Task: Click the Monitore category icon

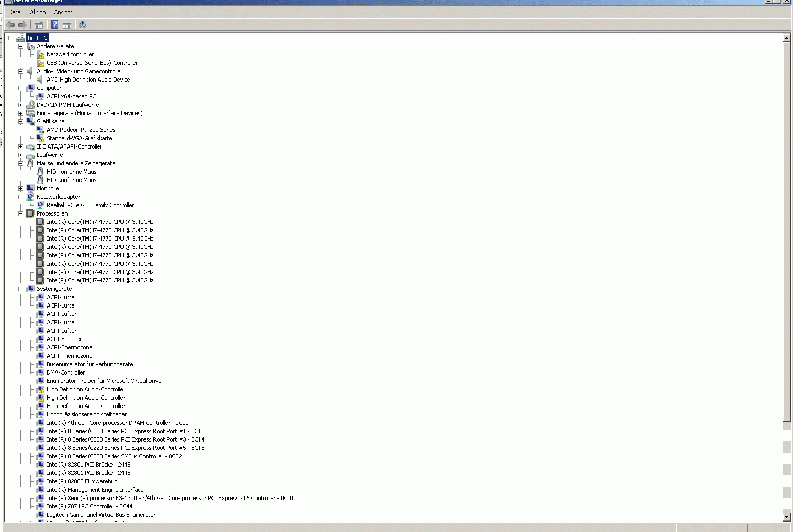Action: click(x=30, y=188)
